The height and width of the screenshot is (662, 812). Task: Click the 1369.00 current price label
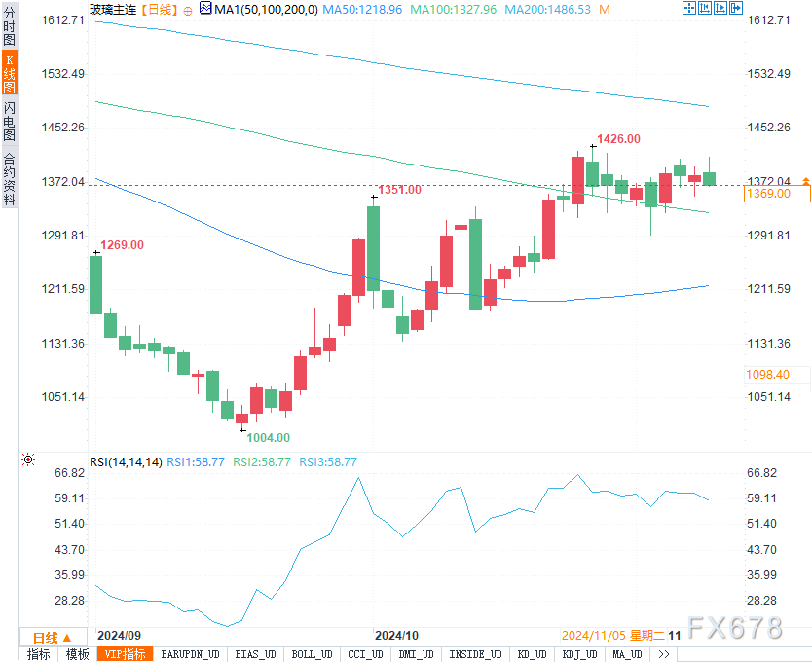(x=766, y=194)
